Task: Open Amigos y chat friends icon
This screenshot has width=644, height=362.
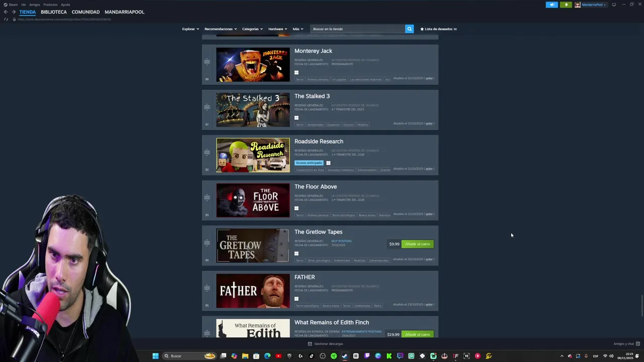Action: tap(638, 344)
